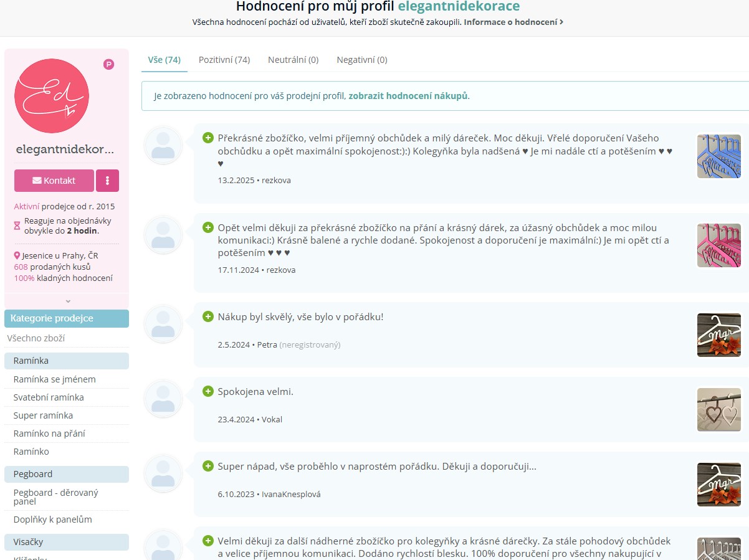Click reviewer avatar for 13.2.2025 review
Viewport: 749px width, 560px height.
coord(163,146)
